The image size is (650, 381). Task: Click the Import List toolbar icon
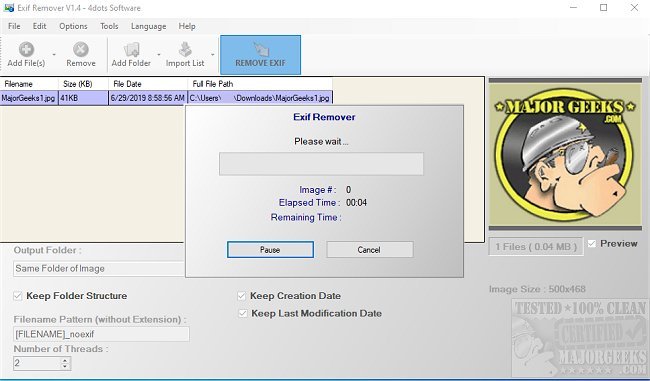185,50
